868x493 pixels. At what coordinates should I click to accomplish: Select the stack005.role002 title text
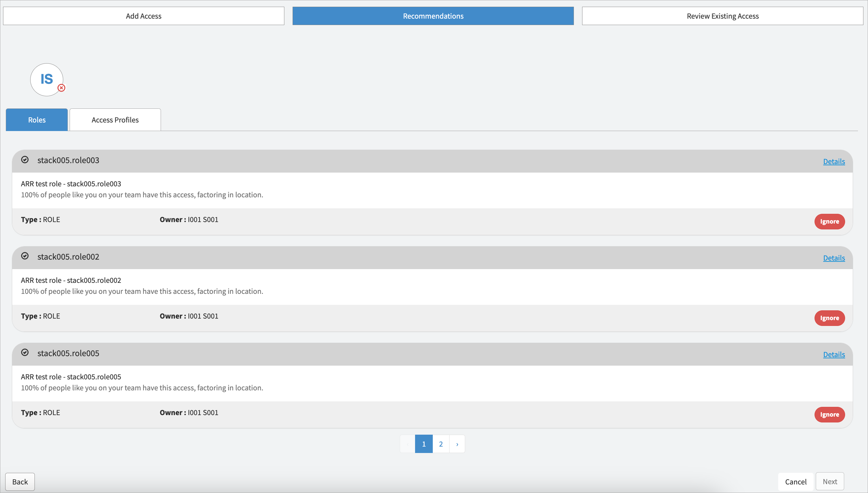[68, 257]
